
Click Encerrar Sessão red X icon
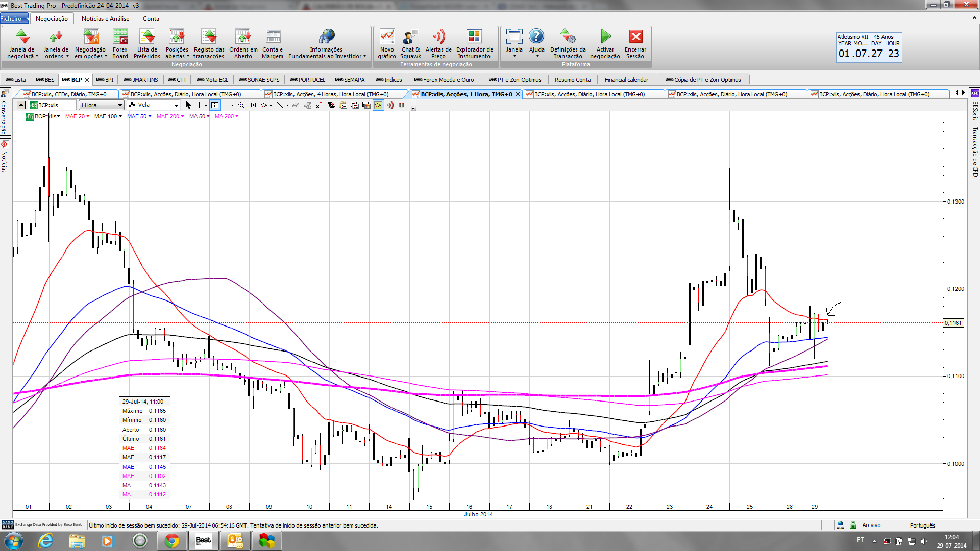[x=635, y=37]
